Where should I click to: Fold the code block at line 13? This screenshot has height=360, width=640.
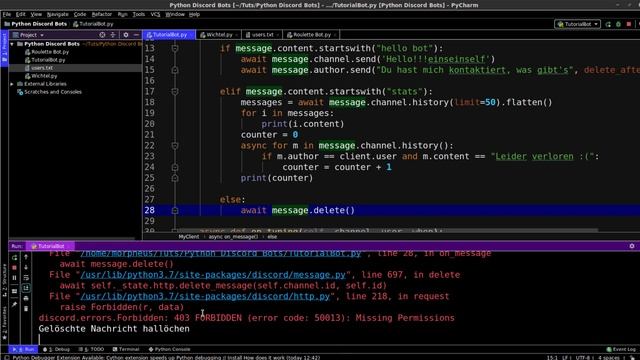175,49
